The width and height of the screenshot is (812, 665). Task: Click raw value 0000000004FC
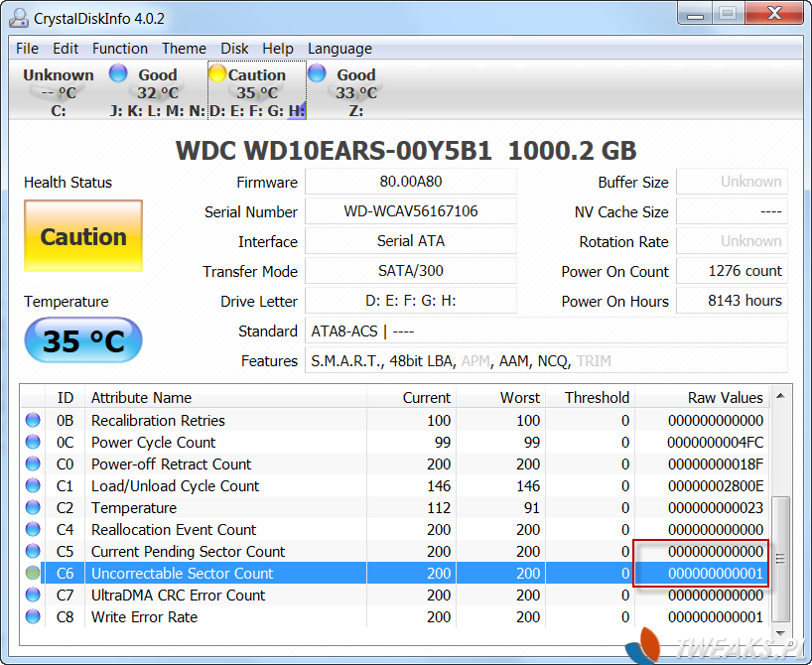click(715, 442)
